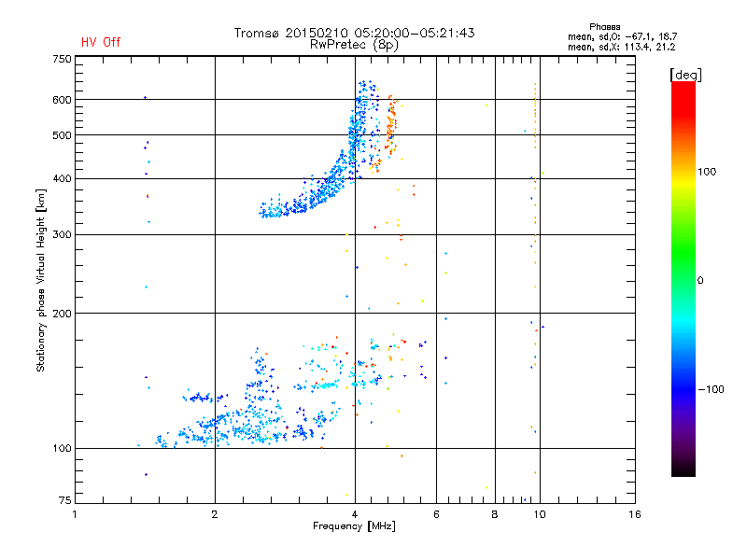Click the Stationary phase Virtual Height axis title
The image size is (747, 560).
pos(40,280)
